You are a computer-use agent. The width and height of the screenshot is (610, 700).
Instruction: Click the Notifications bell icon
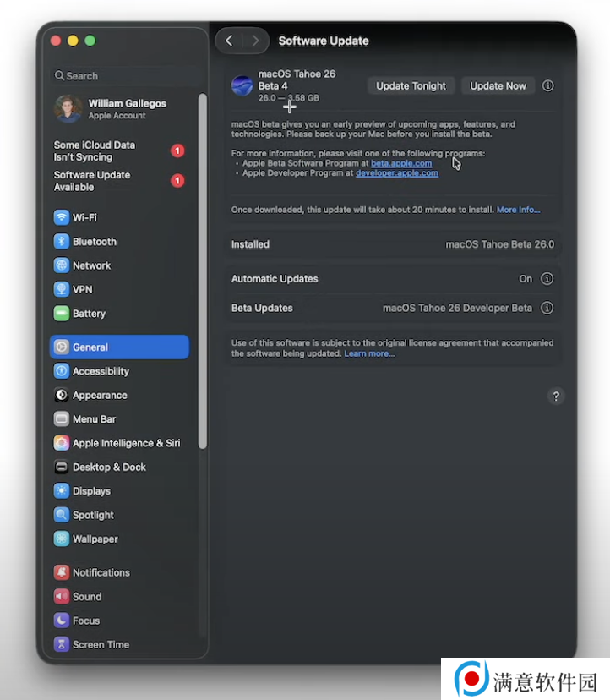click(62, 572)
